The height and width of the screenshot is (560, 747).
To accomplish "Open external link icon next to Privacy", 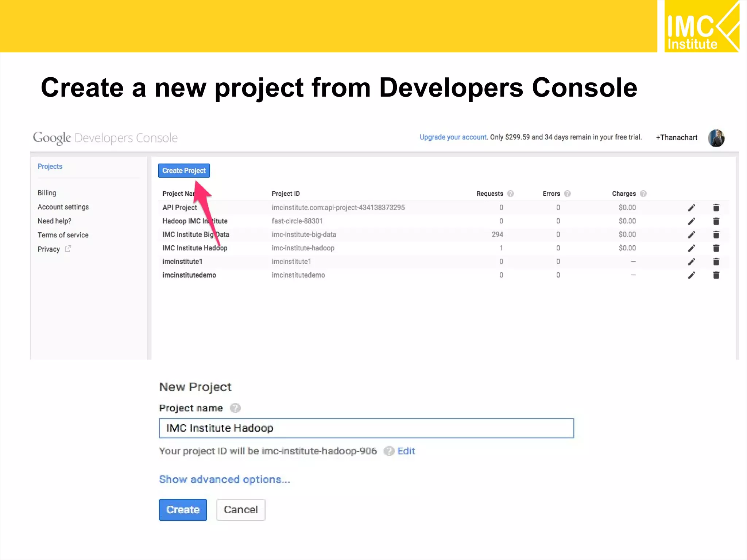I will (x=68, y=249).
